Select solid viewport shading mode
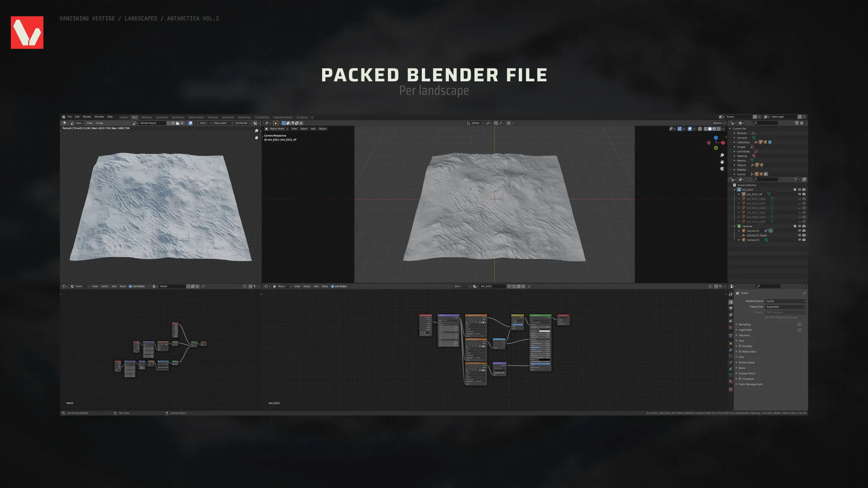This screenshot has height=488, width=868. click(x=710, y=129)
